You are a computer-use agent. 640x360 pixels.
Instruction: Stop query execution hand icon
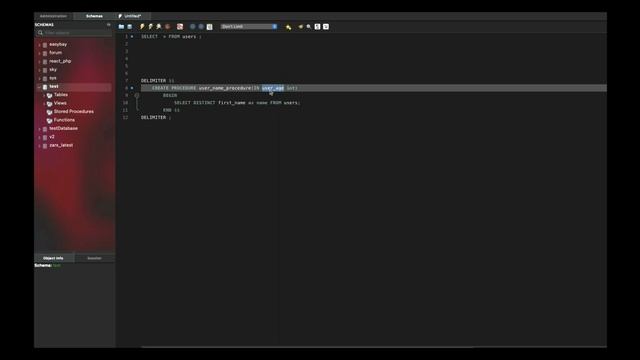click(x=168, y=27)
